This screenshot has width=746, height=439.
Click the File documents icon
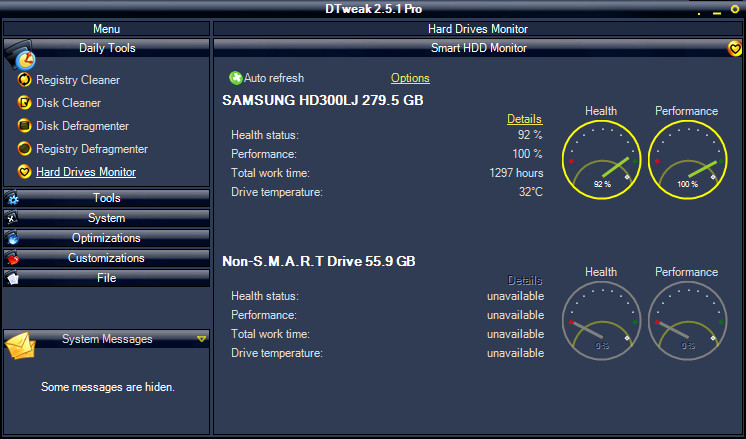(x=12, y=278)
